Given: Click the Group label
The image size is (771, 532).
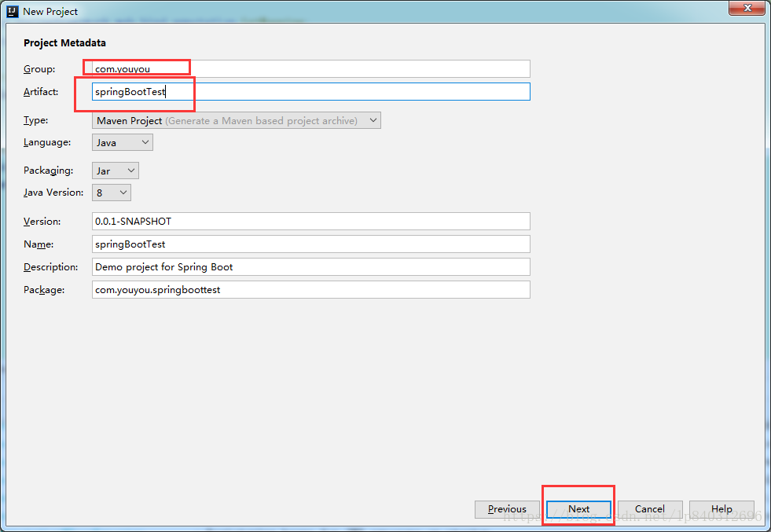Looking at the screenshot, I should coord(39,69).
